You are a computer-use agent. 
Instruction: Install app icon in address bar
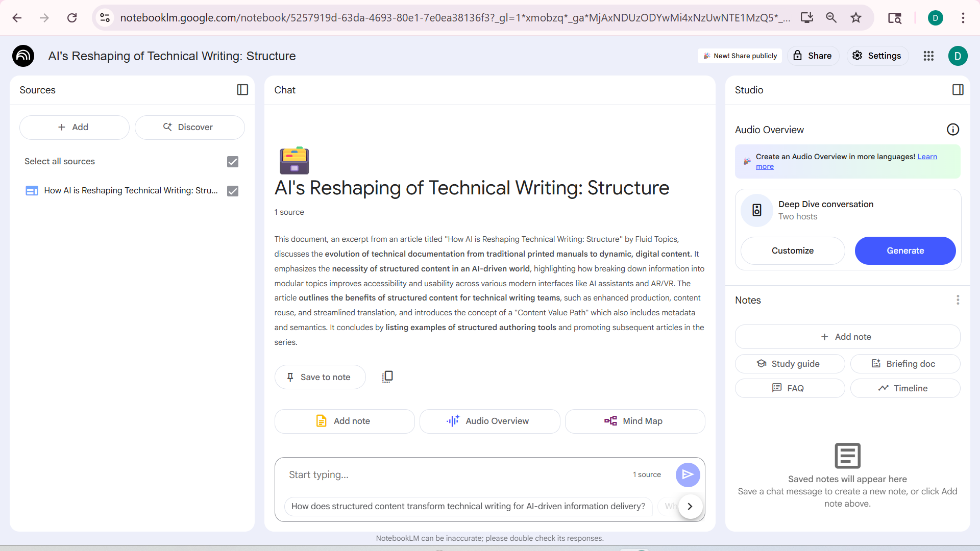click(x=807, y=18)
